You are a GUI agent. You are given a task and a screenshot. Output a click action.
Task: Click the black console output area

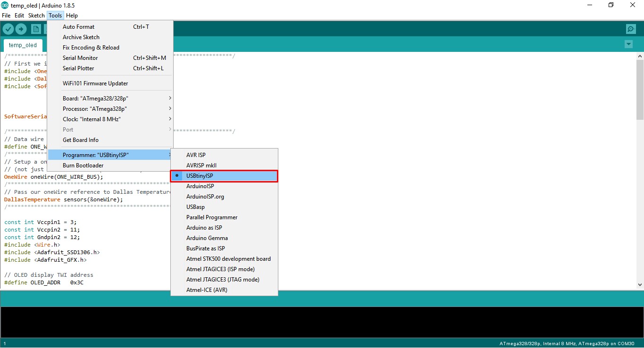point(322,322)
